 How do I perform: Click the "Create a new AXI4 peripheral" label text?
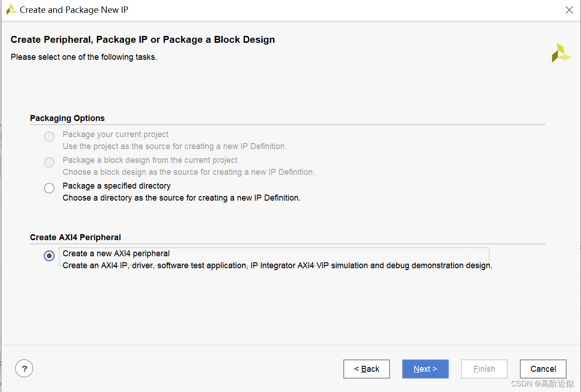click(x=116, y=254)
